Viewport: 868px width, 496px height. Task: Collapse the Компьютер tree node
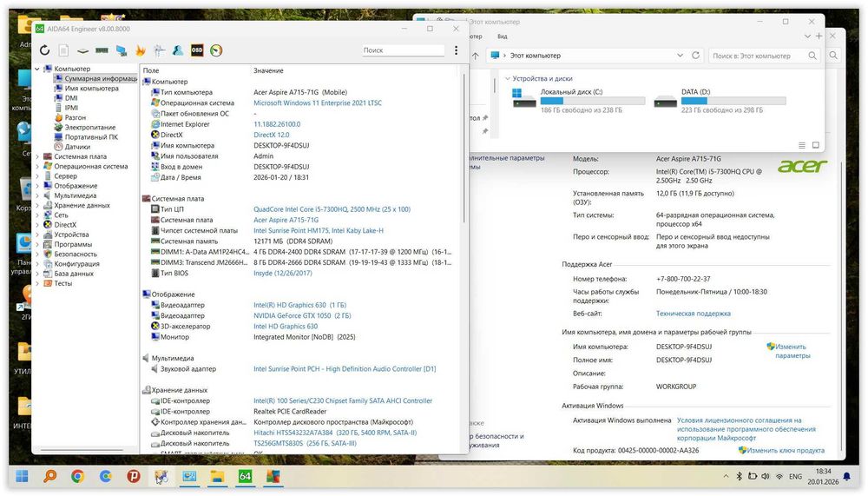[x=37, y=69]
